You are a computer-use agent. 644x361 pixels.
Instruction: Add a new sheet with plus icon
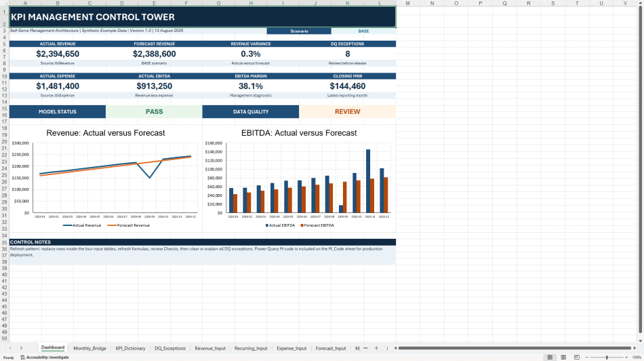[x=376, y=348]
